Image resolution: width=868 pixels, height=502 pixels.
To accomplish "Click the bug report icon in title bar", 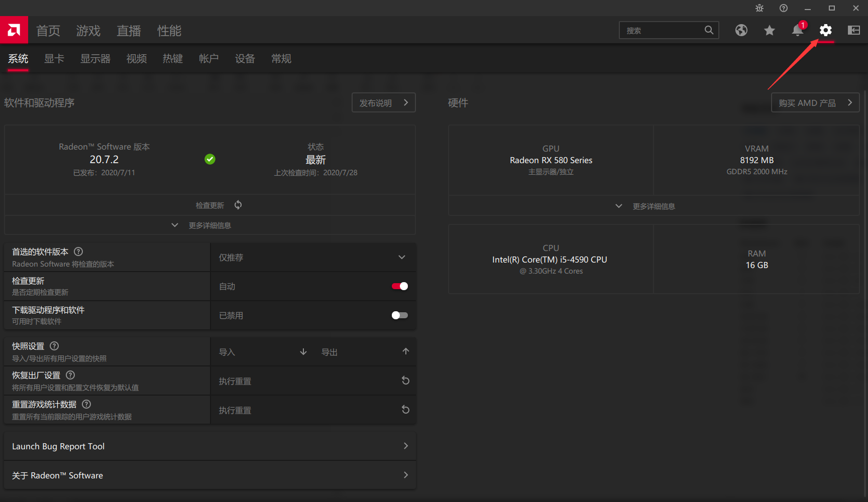I will pos(758,8).
